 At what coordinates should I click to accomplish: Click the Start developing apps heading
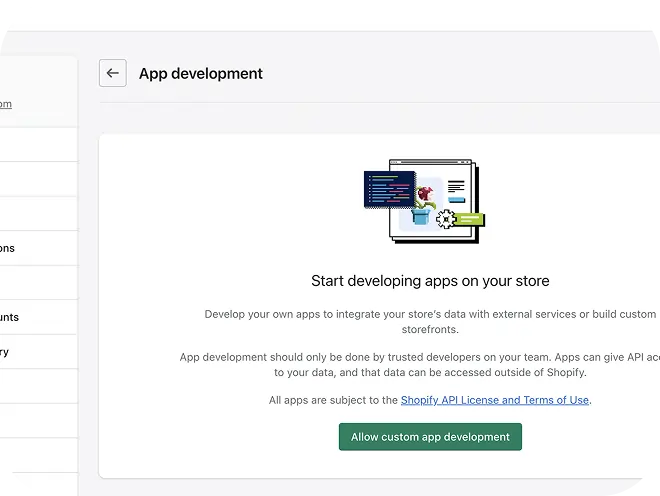click(430, 281)
